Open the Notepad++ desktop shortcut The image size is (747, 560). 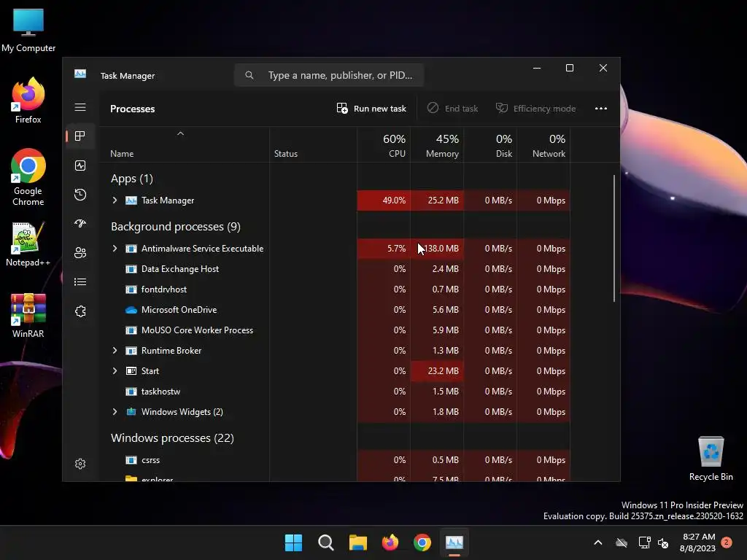point(28,244)
